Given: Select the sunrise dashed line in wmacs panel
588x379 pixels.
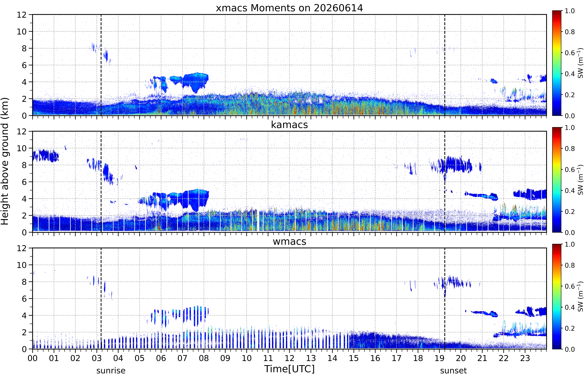Looking at the screenshot, I should click(101, 299).
